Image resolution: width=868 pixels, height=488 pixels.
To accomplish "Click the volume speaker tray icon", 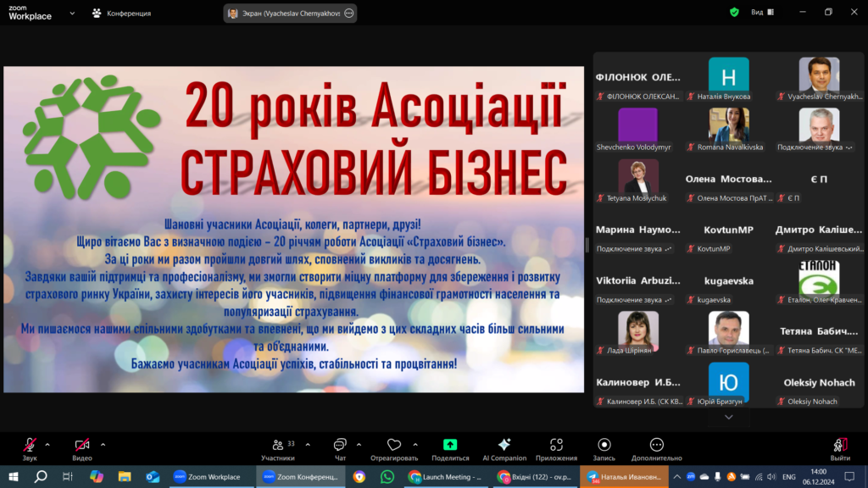I will 772,476.
